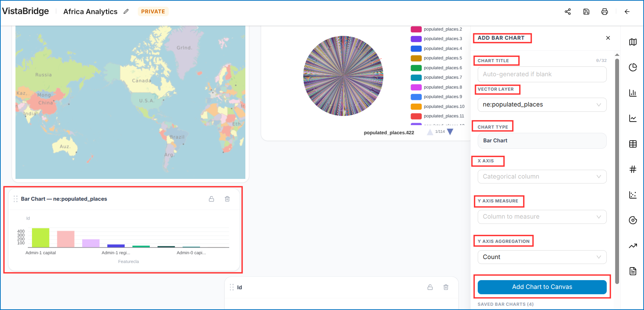Open the text document tool in sidebar
Image resolution: width=644 pixels, height=310 pixels.
click(633, 271)
